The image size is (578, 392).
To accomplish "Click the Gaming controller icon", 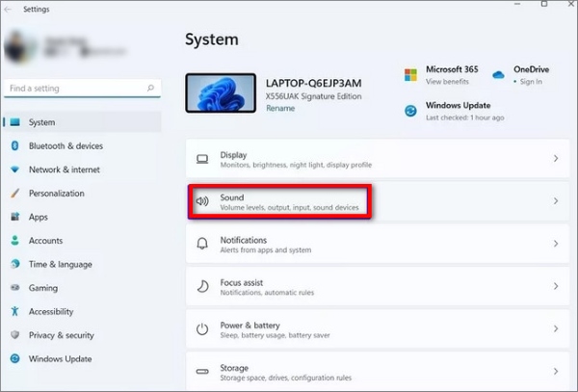I will point(15,287).
